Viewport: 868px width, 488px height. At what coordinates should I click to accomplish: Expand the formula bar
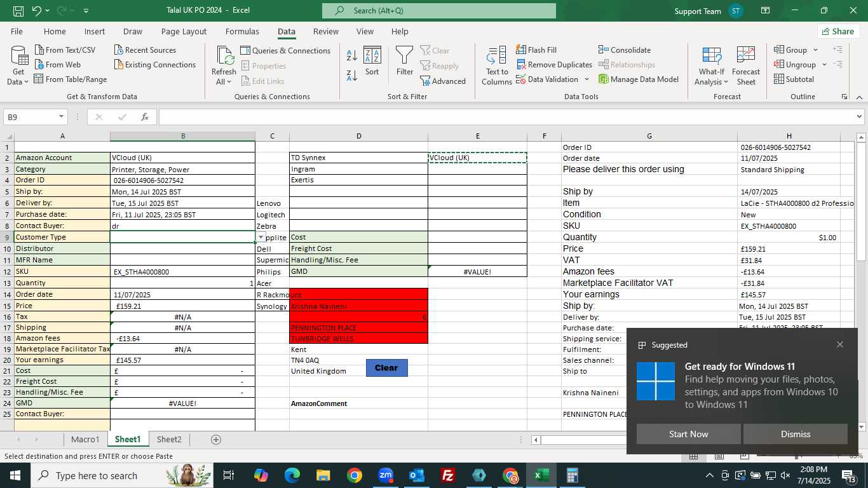pos(860,117)
